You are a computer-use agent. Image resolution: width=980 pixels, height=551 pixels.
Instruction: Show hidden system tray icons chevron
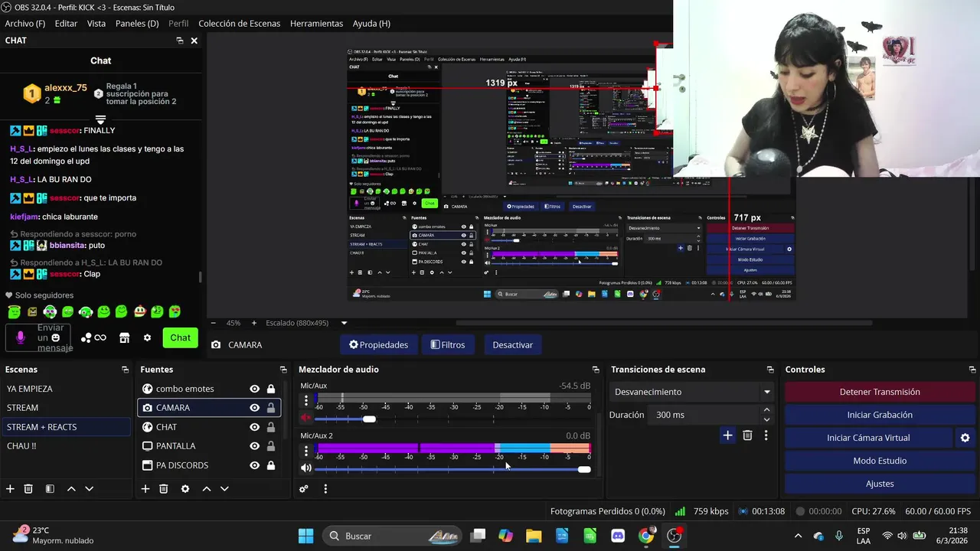pyautogui.click(x=798, y=536)
